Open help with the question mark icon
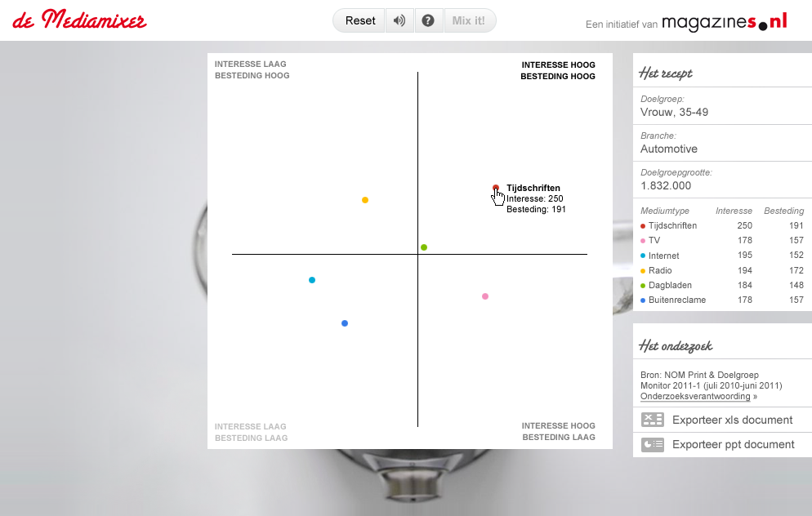Viewport: 812px width, 516px height. pyautogui.click(x=427, y=20)
